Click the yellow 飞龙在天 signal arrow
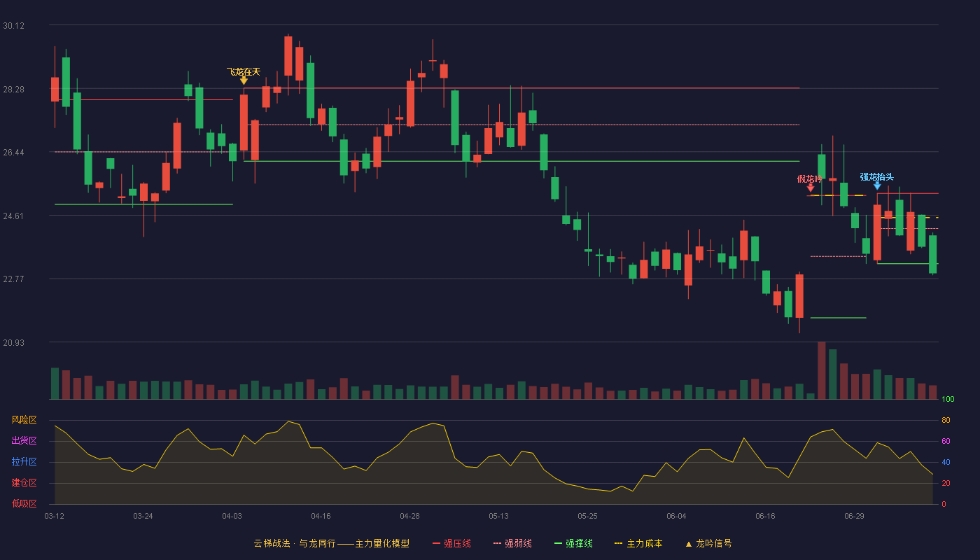 pyautogui.click(x=244, y=80)
